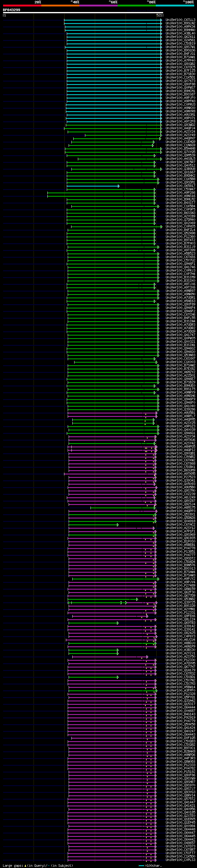
Task: Click the query end position label 521
Action: click(x=159, y=15)
